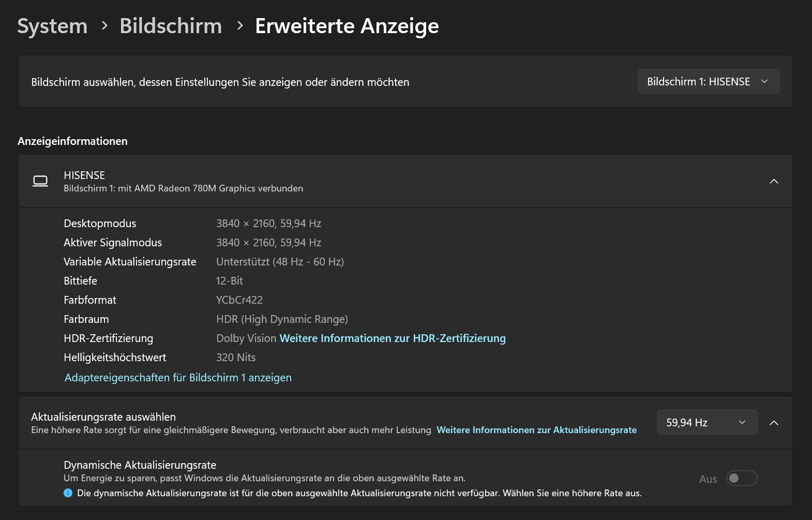Viewport: 812px width, 520px height.
Task: Click the Anzeigeinformationen section heading
Action: (72, 141)
